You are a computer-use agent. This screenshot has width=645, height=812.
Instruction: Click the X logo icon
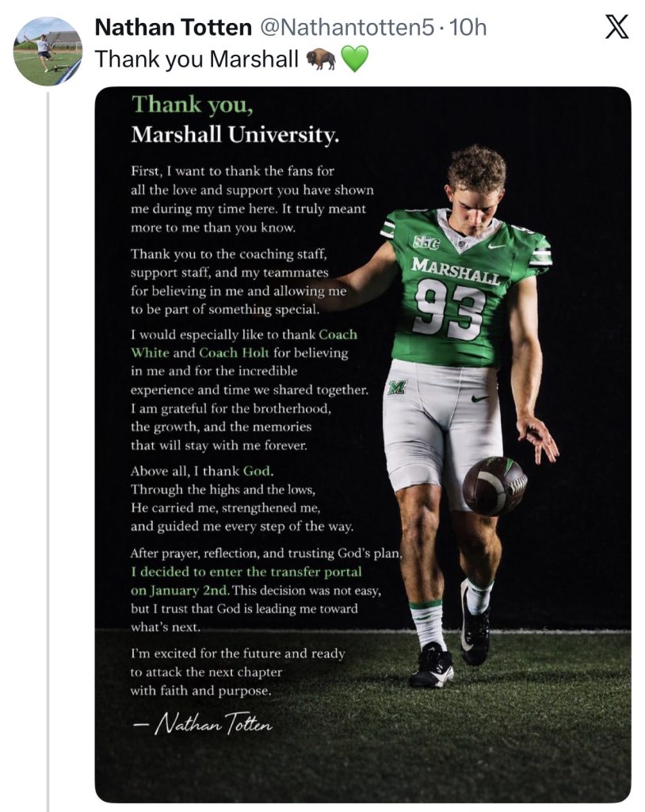[616, 28]
